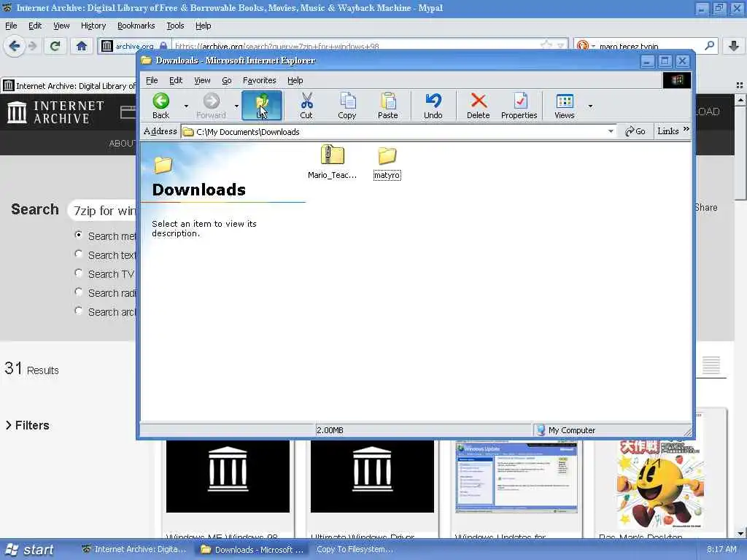747x560 pixels.
Task: Expand the Links toolbar chevron
Action: pyautogui.click(x=686, y=129)
